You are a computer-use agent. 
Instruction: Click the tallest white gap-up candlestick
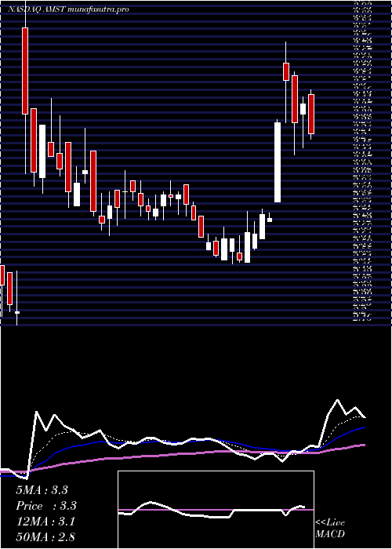point(278,162)
